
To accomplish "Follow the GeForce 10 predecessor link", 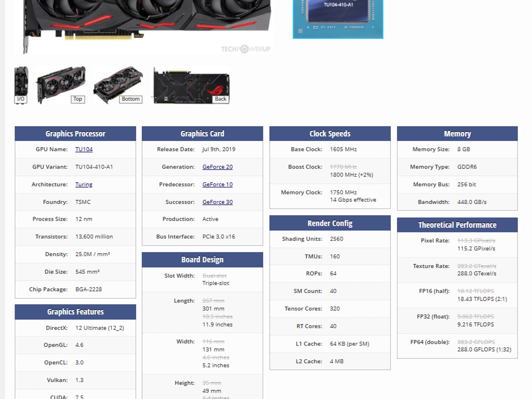I will point(217,184).
